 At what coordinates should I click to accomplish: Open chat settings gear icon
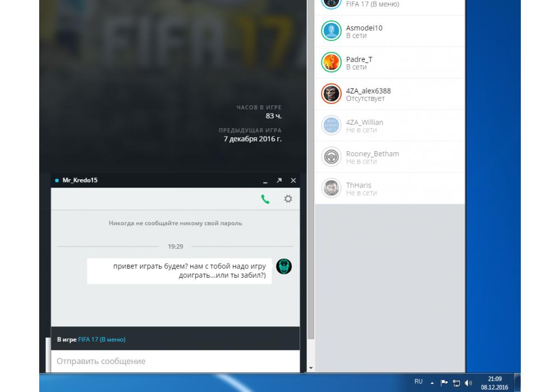coord(288,199)
